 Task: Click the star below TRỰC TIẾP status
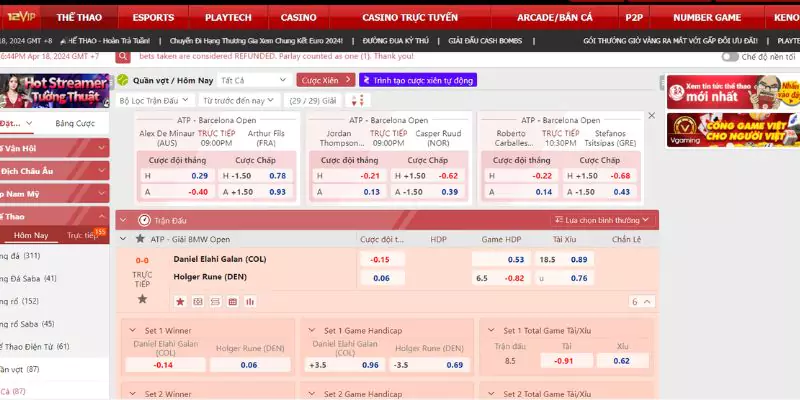pyautogui.click(x=142, y=298)
